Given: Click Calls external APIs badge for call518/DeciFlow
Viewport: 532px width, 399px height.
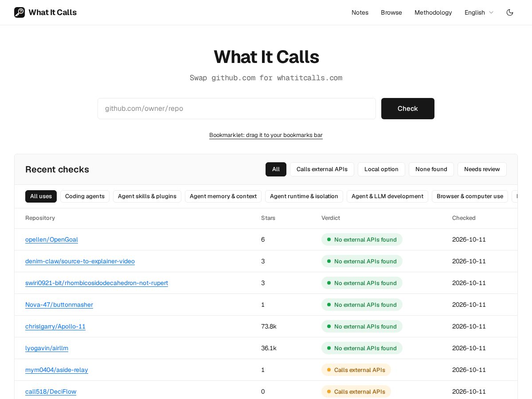Looking at the screenshot, I should [356, 391].
